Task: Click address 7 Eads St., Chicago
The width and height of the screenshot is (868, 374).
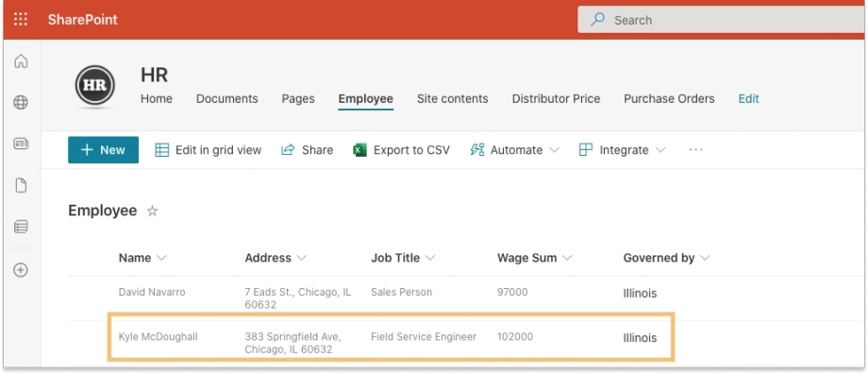Action: pos(298,298)
